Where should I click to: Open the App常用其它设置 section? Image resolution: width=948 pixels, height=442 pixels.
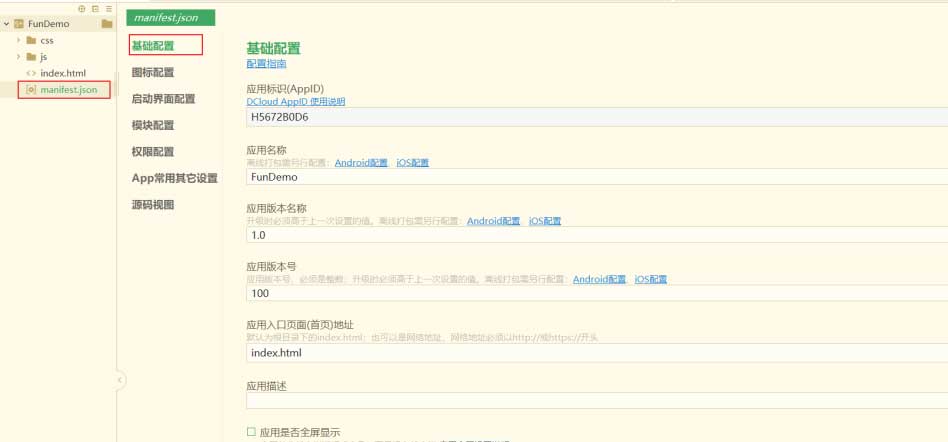pos(175,178)
